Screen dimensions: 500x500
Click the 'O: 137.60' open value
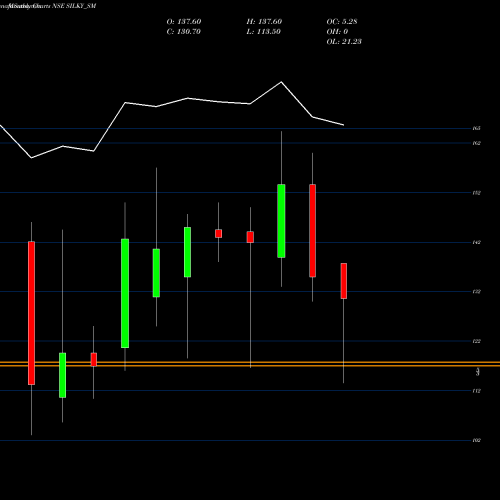click(x=184, y=22)
